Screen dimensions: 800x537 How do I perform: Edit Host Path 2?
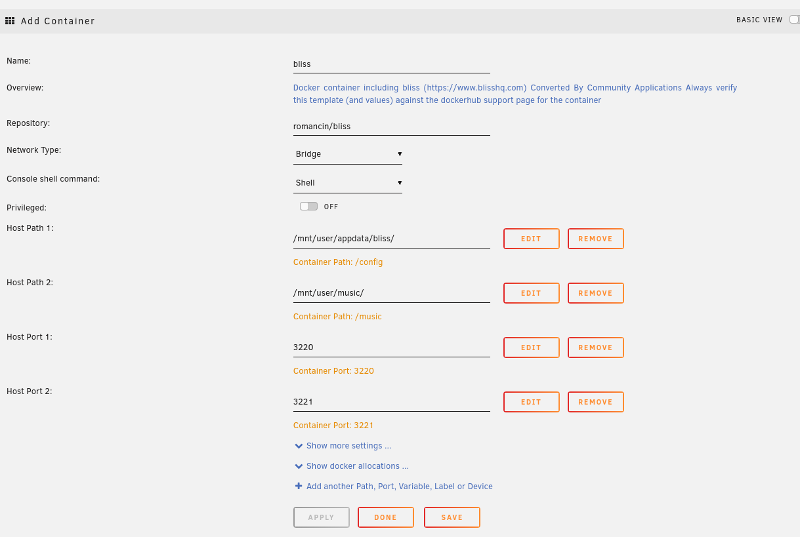[531, 293]
